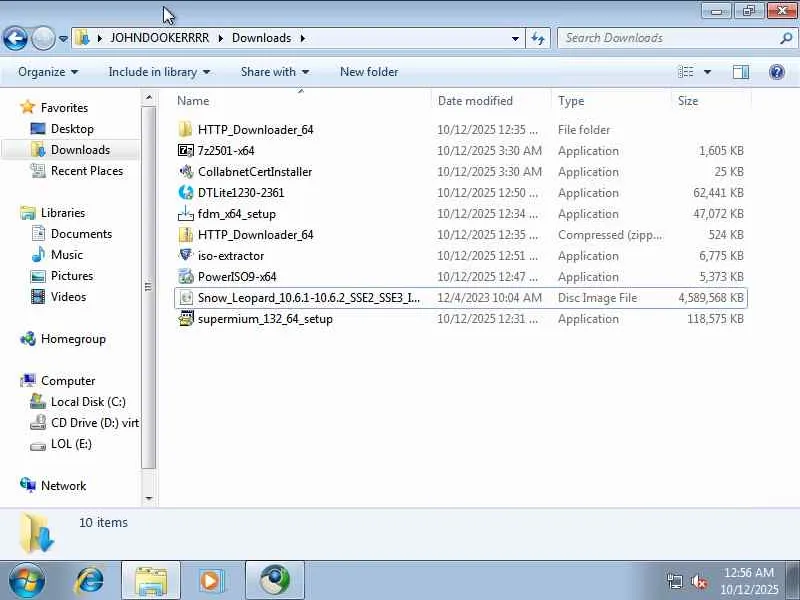Screen dimensions: 800x600
Task: Open the Include in library menu
Action: [x=159, y=72]
